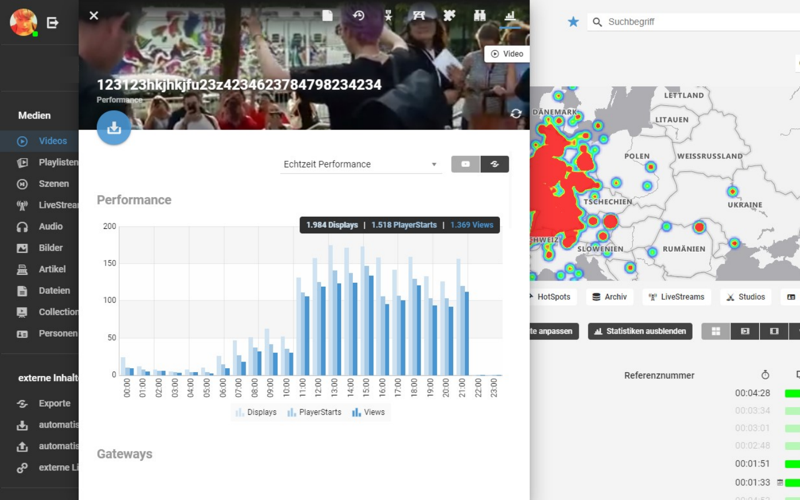Click the partly hidden anpassen button
Viewport: 800px width, 500px height.
click(554, 331)
